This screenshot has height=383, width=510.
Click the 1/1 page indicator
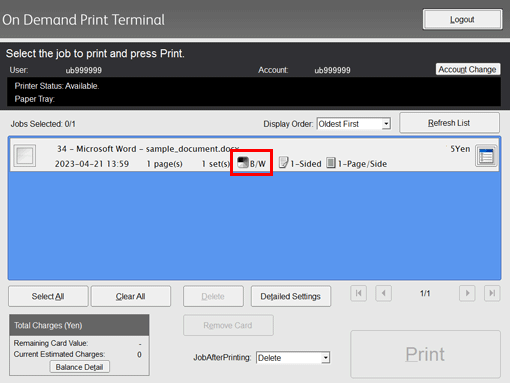click(x=425, y=293)
